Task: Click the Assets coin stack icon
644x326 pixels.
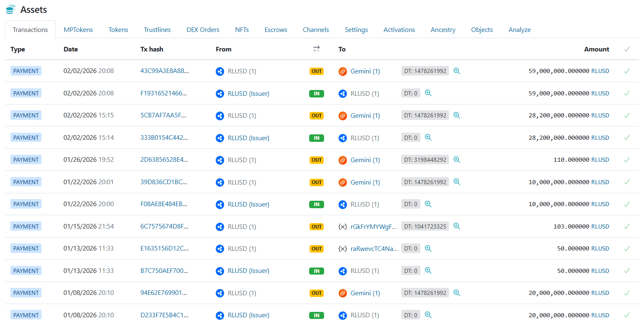Action: pyautogui.click(x=11, y=10)
